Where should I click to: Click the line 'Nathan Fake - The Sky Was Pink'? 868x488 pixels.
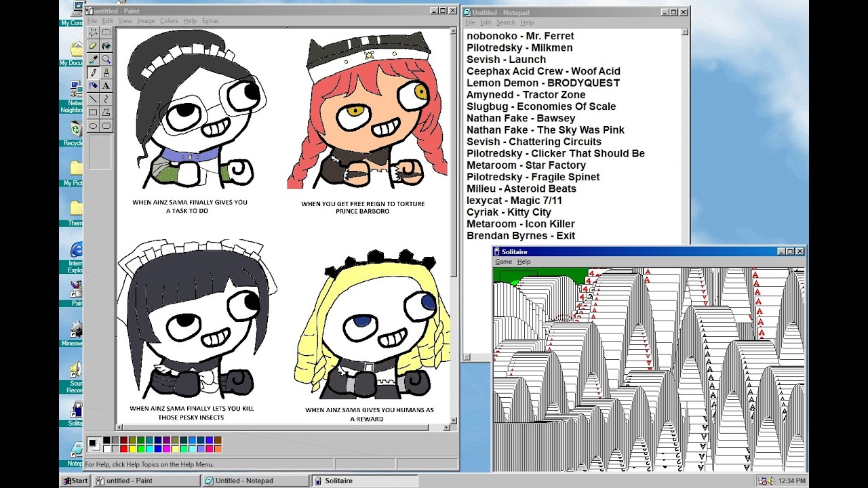(x=545, y=130)
